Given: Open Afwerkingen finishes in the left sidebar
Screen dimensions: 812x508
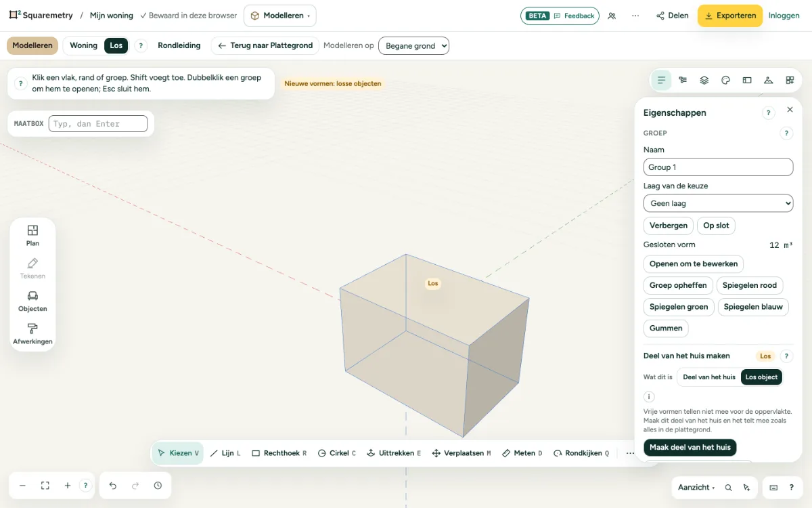Looking at the screenshot, I should (x=32, y=334).
